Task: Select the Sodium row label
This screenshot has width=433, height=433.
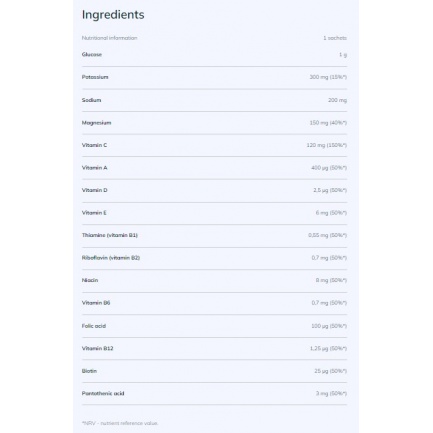Action: tap(91, 100)
